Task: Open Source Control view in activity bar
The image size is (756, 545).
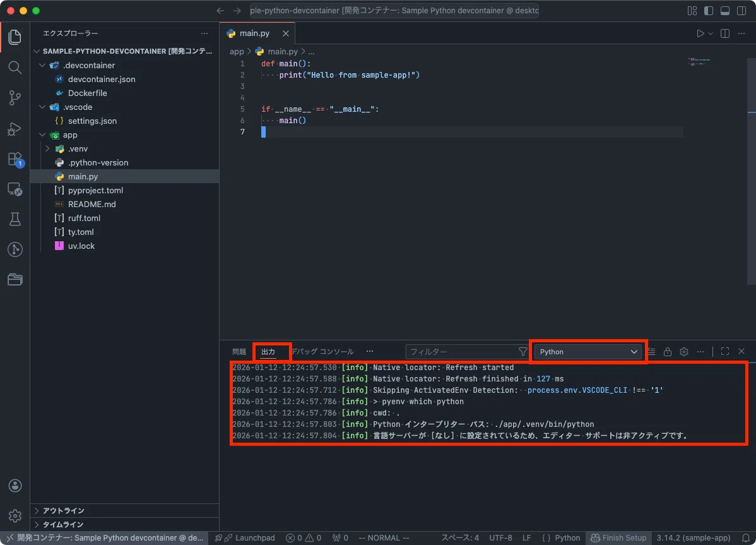Action: pyautogui.click(x=15, y=98)
